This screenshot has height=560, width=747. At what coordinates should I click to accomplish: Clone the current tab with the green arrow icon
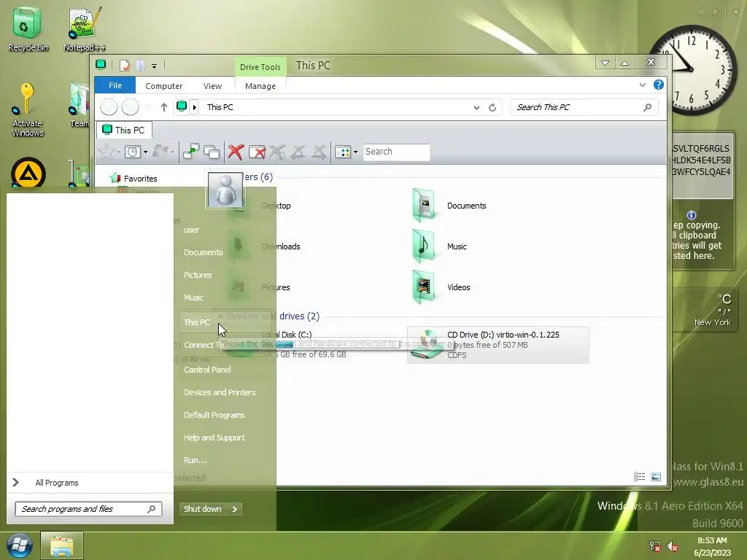[191, 152]
